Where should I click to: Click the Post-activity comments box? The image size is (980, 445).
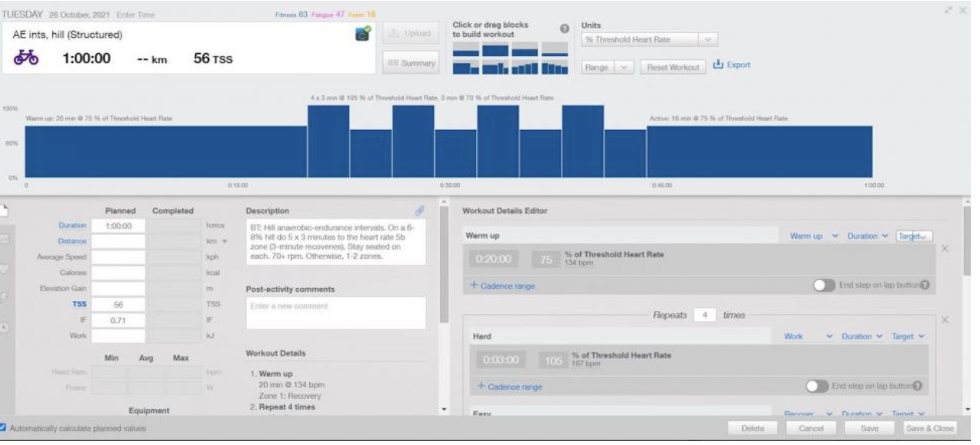(335, 313)
